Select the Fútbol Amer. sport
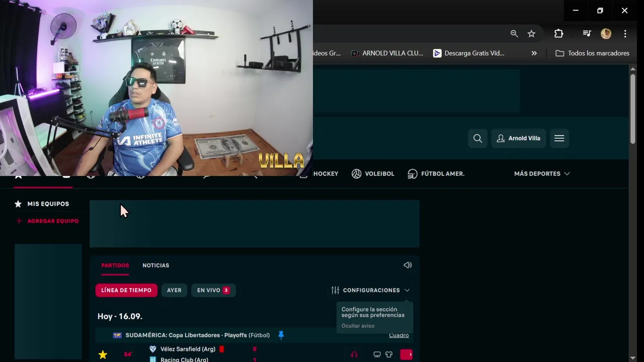644x362 pixels. click(x=436, y=173)
